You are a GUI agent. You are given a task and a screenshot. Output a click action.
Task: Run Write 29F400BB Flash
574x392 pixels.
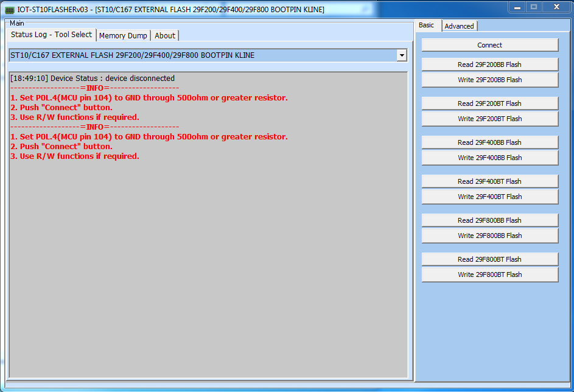pyautogui.click(x=489, y=158)
